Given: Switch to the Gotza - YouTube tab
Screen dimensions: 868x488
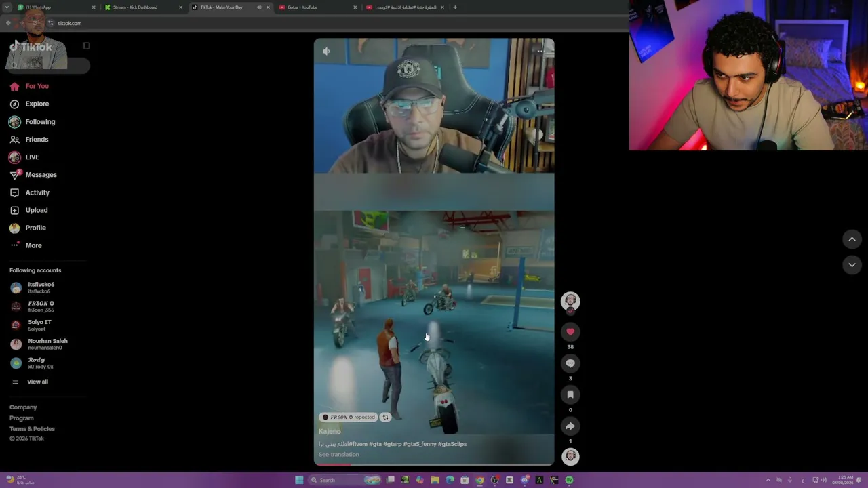Looking at the screenshot, I should pos(317,7).
